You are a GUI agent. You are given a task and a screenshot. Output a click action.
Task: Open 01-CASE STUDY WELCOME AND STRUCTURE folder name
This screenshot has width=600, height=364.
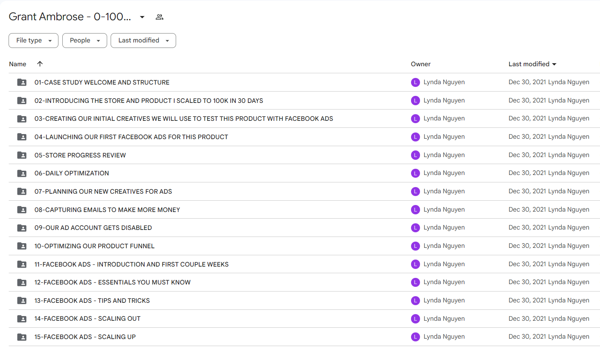[102, 82]
